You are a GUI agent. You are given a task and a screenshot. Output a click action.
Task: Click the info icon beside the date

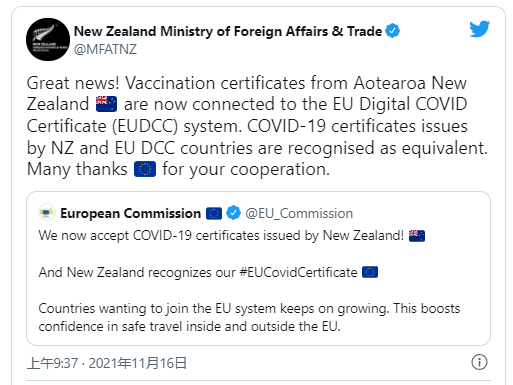tap(479, 362)
